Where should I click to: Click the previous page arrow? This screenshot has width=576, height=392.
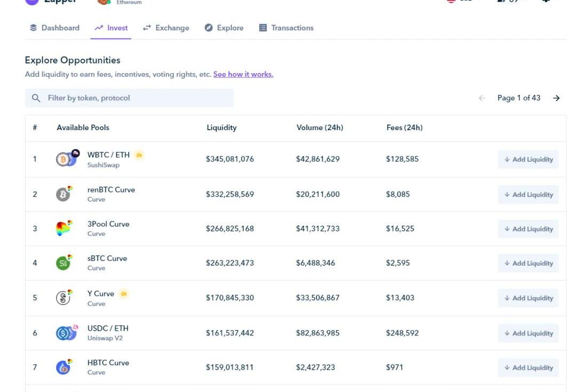tap(482, 98)
